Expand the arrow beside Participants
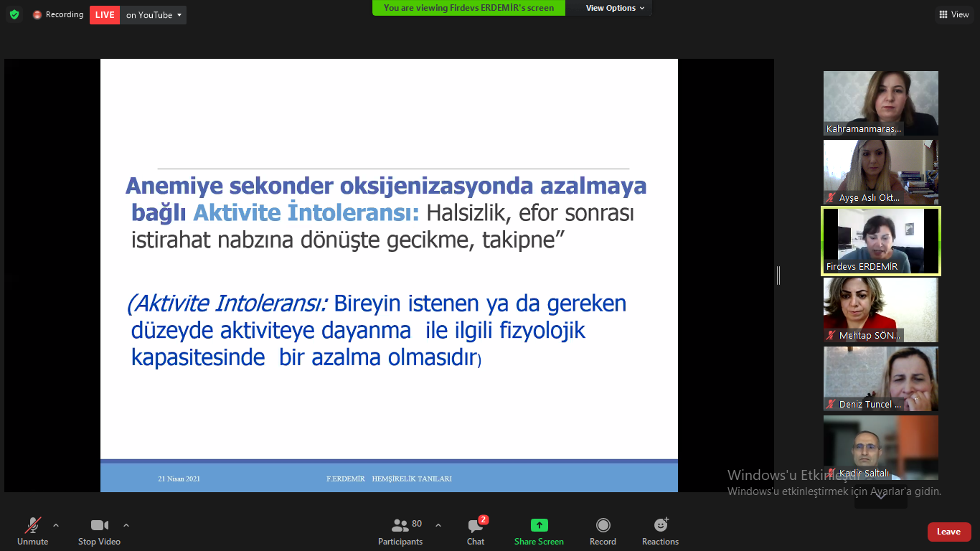The height and width of the screenshot is (551, 980). click(438, 524)
